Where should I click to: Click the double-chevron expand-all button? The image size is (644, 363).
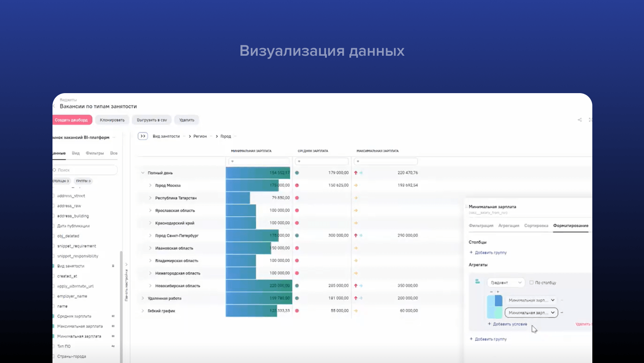[143, 136]
